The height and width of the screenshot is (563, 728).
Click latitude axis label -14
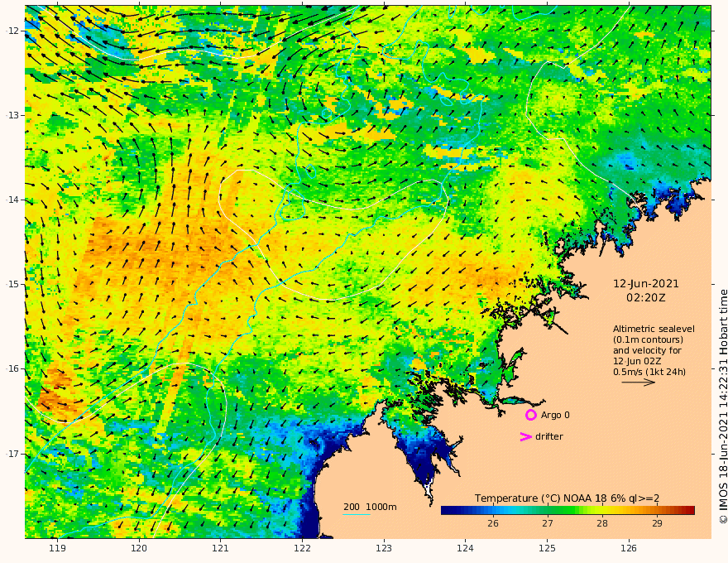pos(12,200)
